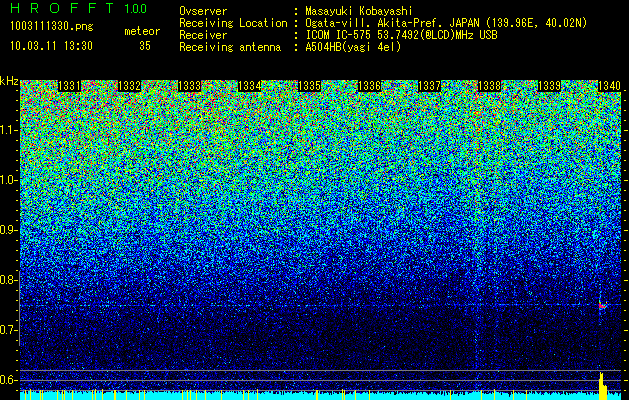Click the kHz axis unit label

9,81
